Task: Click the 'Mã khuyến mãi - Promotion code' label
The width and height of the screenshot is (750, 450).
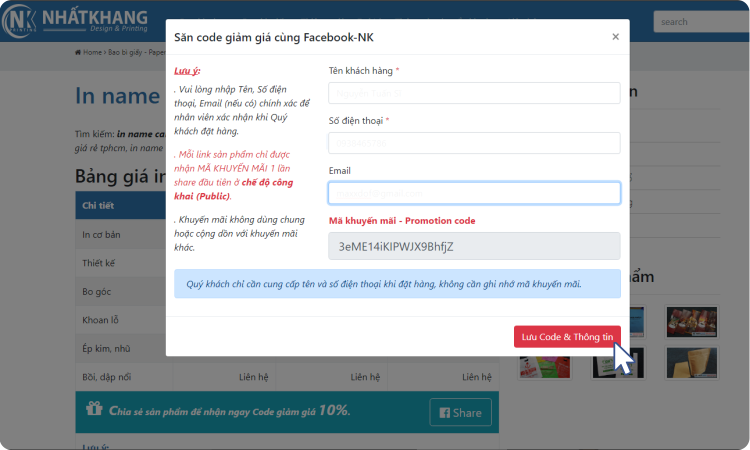Action: (x=402, y=220)
